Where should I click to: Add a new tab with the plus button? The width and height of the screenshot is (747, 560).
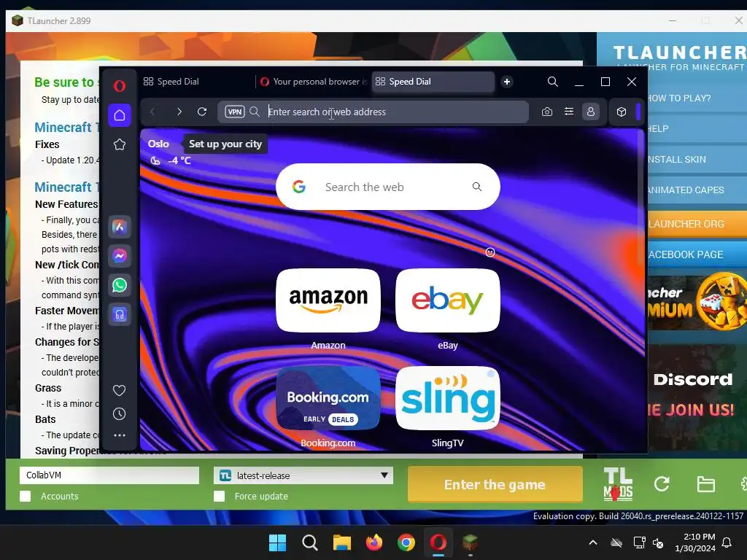507,82
